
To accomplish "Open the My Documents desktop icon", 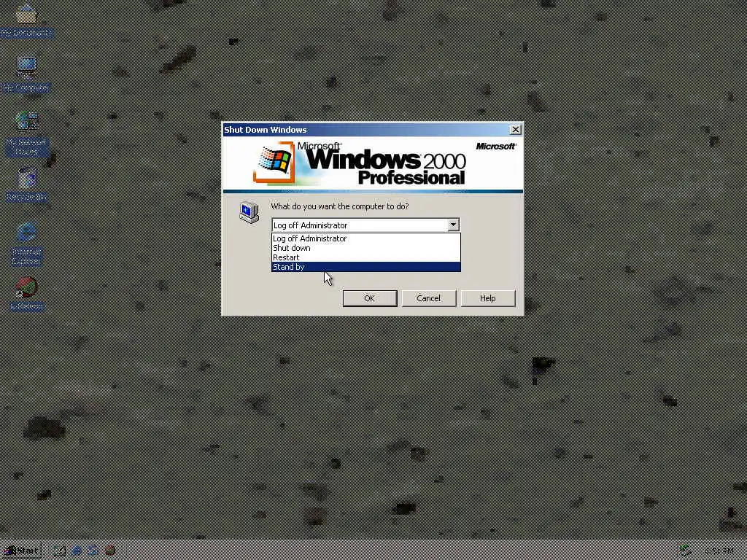I will click(26, 20).
